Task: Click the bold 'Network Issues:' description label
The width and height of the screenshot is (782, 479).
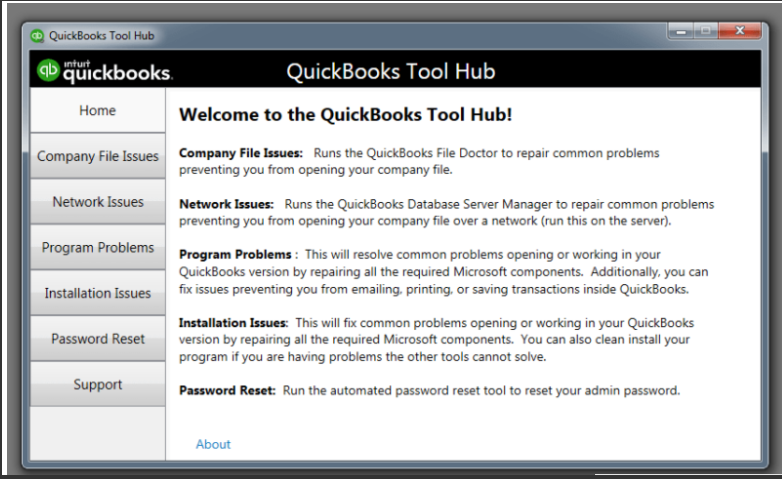Action: point(226,204)
